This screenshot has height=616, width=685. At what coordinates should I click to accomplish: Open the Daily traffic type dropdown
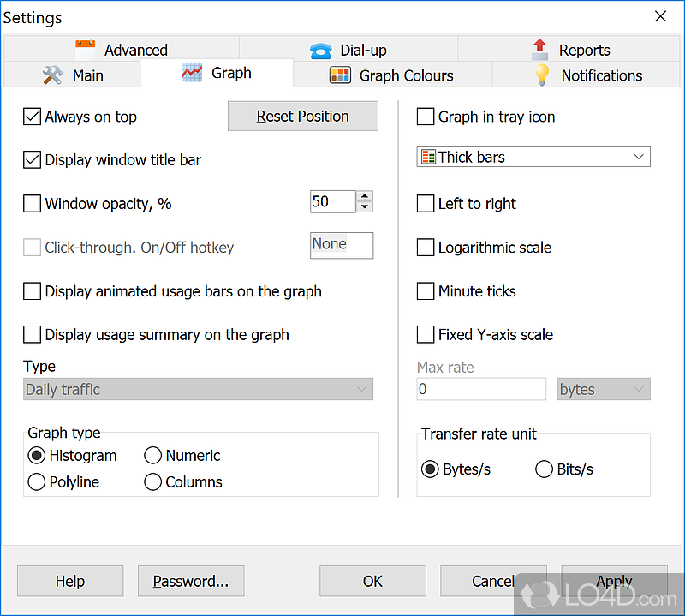pyautogui.click(x=361, y=390)
